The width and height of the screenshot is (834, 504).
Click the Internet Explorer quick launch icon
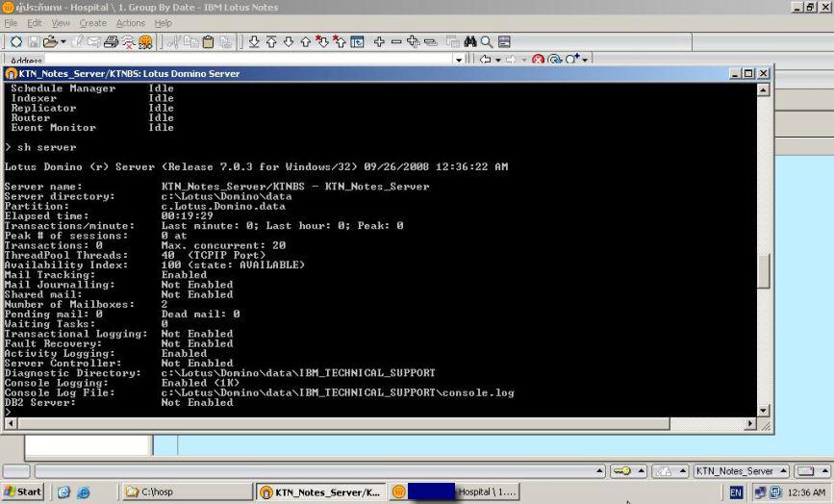(x=84, y=492)
